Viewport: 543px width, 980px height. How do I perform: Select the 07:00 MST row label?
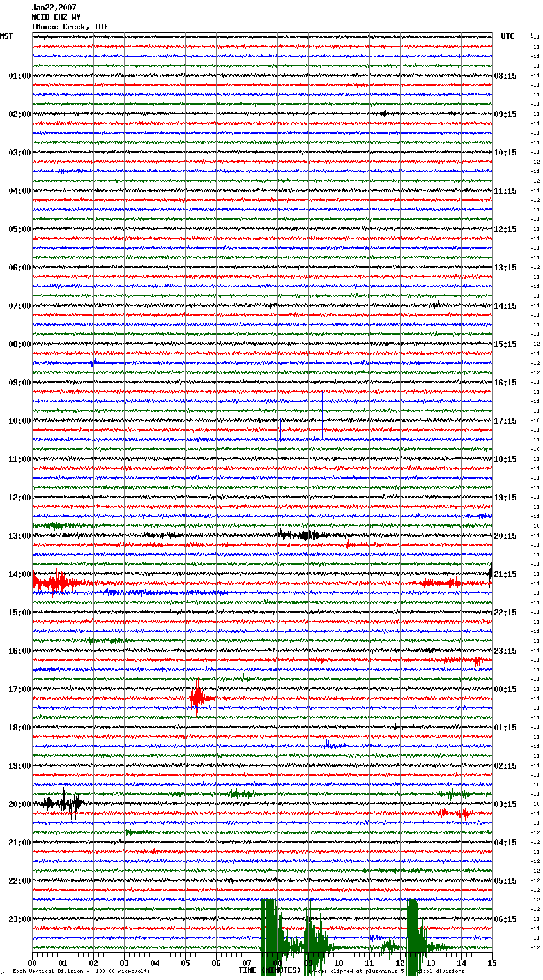(x=20, y=306)
